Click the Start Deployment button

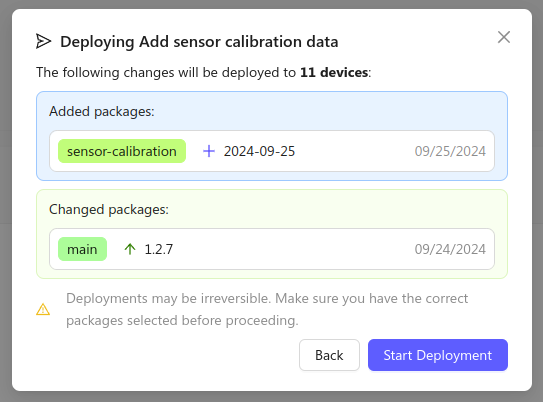438,355
